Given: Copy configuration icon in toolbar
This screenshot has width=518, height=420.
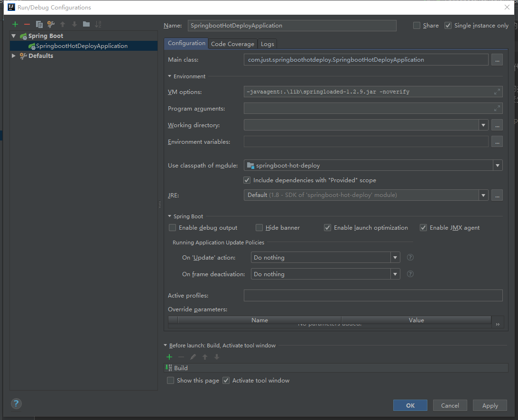Looking at the screenshot, I should coord(39,24).
